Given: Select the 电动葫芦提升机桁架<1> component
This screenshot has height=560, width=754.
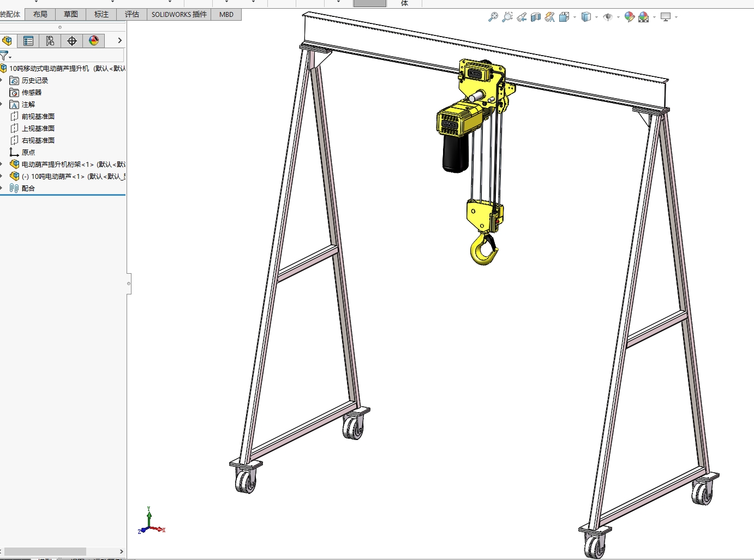Looking at the screenshot, I should point(68,165).
